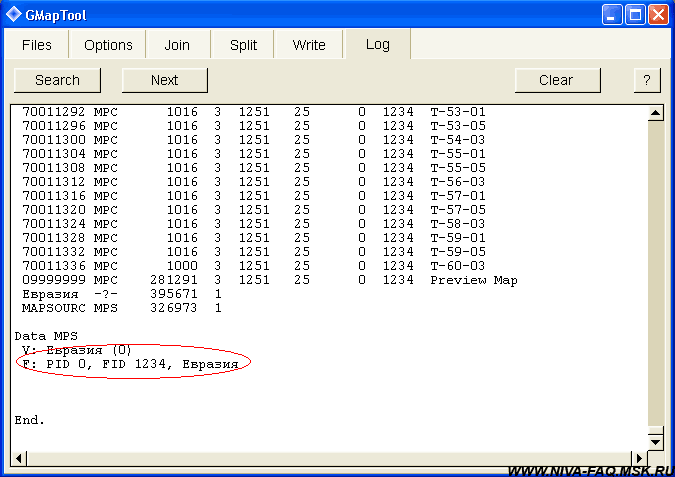This screenshot has height=477, width=675.
Task: Click the horizontal scrollbar right arrow
Action: click(x=639, y=458)
